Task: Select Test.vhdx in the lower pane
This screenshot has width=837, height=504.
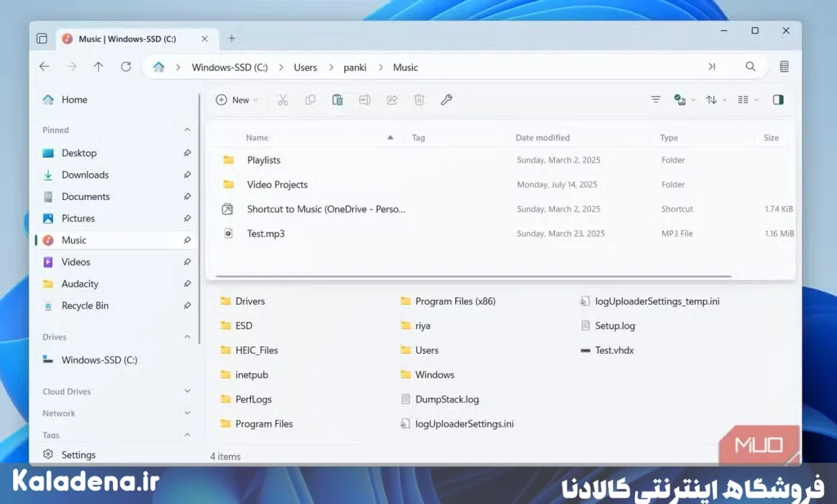Action: click(607, 350)
